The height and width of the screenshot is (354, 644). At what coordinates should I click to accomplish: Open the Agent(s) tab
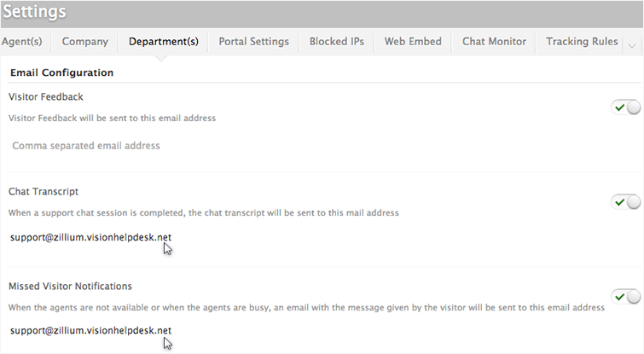point(22,41)
